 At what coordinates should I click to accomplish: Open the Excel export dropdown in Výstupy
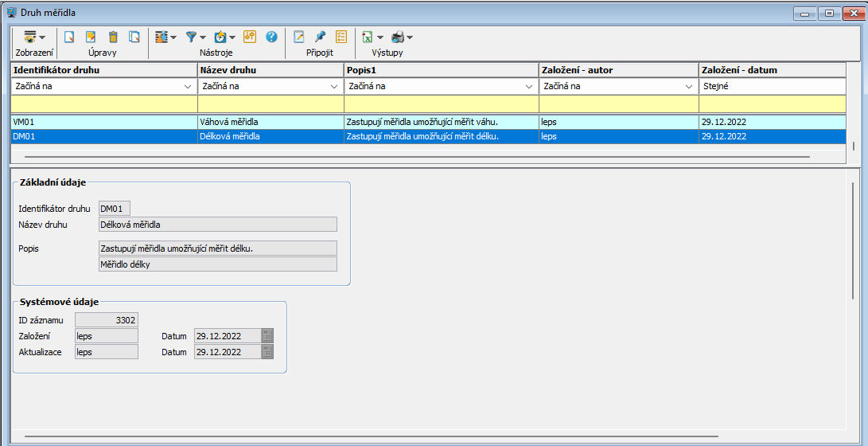click(x=372, y=37)
